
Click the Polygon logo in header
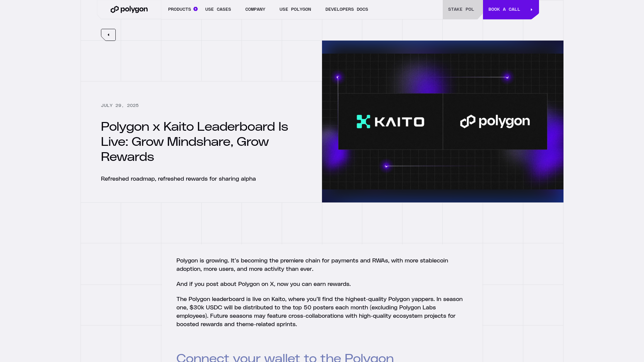(129, 9)
